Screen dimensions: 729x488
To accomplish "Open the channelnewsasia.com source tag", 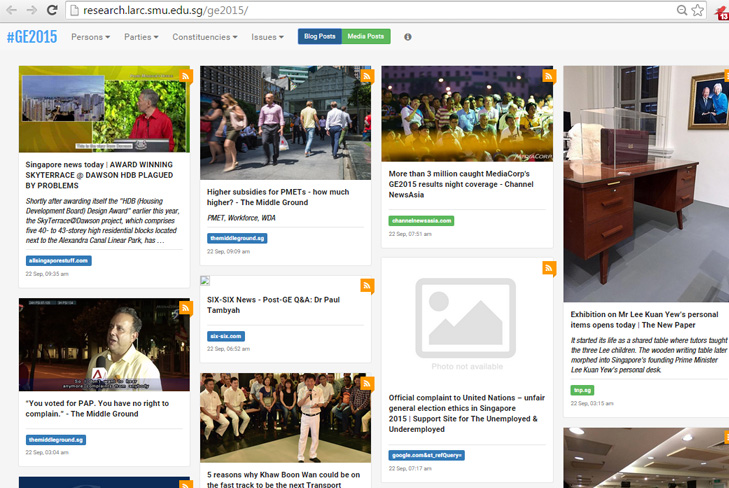I will 421,220.
